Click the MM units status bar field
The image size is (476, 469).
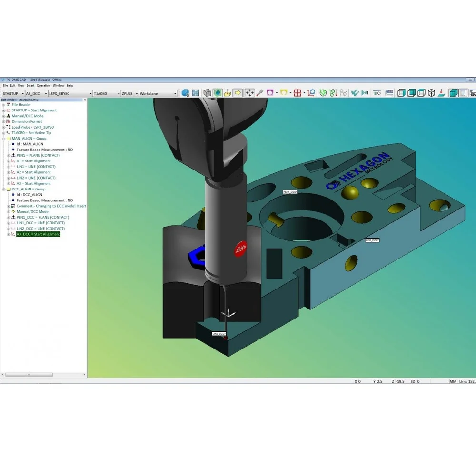tap(453, 381)
